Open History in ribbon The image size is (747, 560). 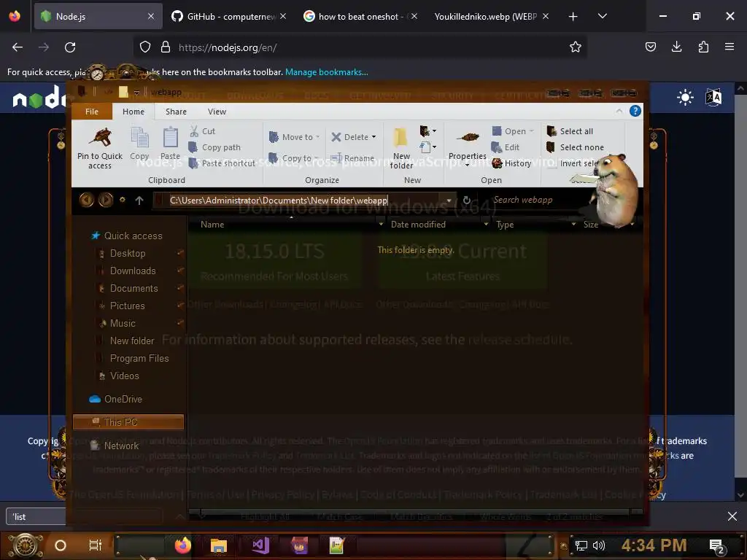click(511, 163)
